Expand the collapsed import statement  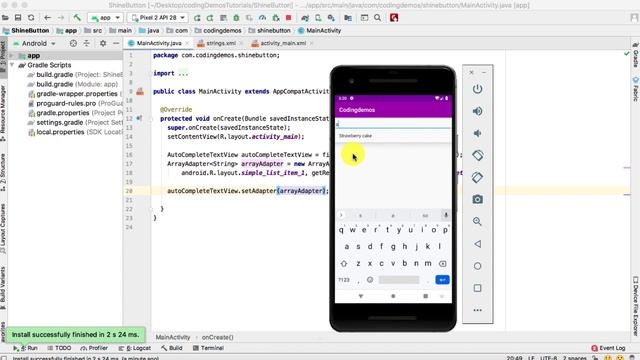[183, 73]
